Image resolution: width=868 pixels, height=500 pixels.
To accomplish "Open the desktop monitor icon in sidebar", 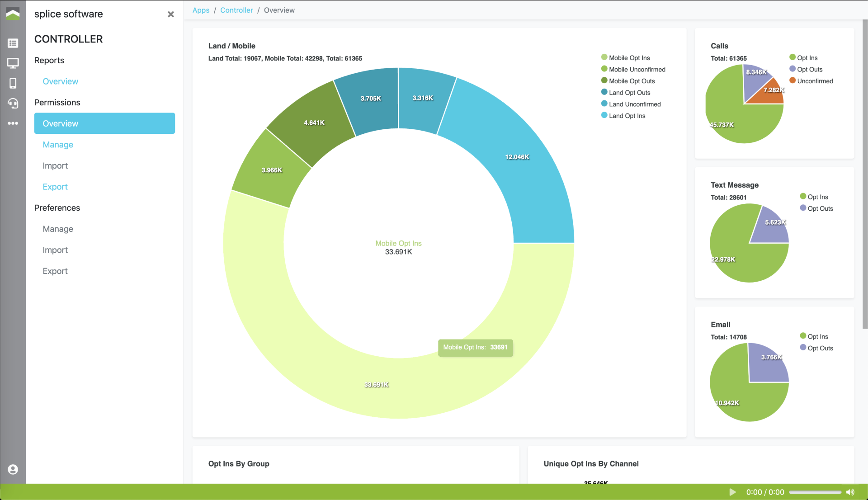I will [x=13, y=63].
